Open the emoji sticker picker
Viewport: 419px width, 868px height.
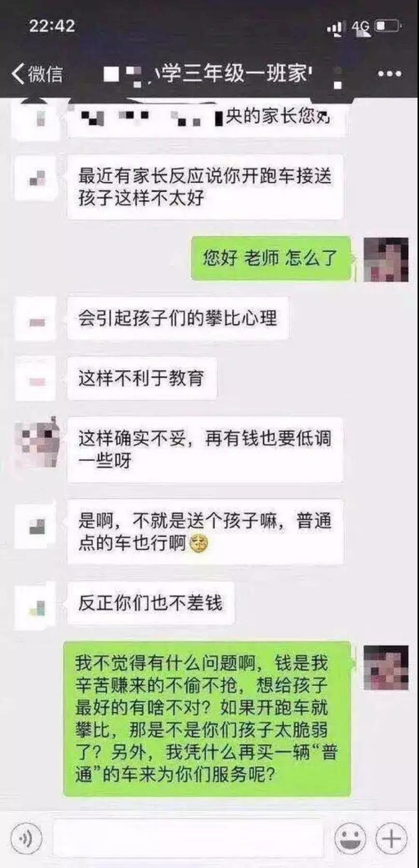(350, 839)
